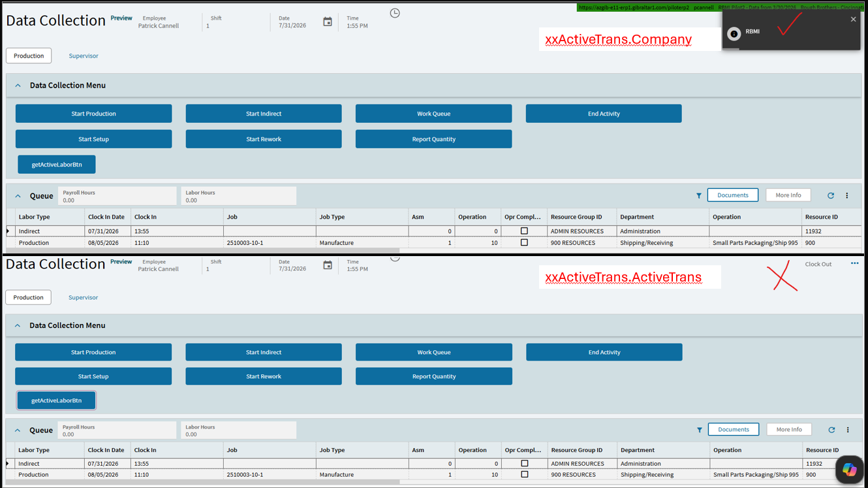The height and width of the screenshot is (488, 868).
Task: Open the calendar picker in the Company screen
Action: (328, 22)
